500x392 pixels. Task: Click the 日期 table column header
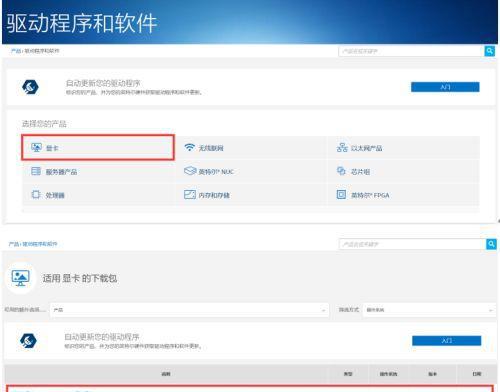coord(477,374)
